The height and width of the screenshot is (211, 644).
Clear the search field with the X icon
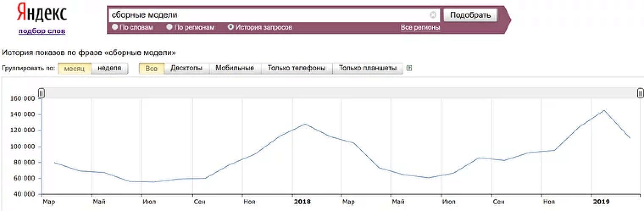click(433, 15)
